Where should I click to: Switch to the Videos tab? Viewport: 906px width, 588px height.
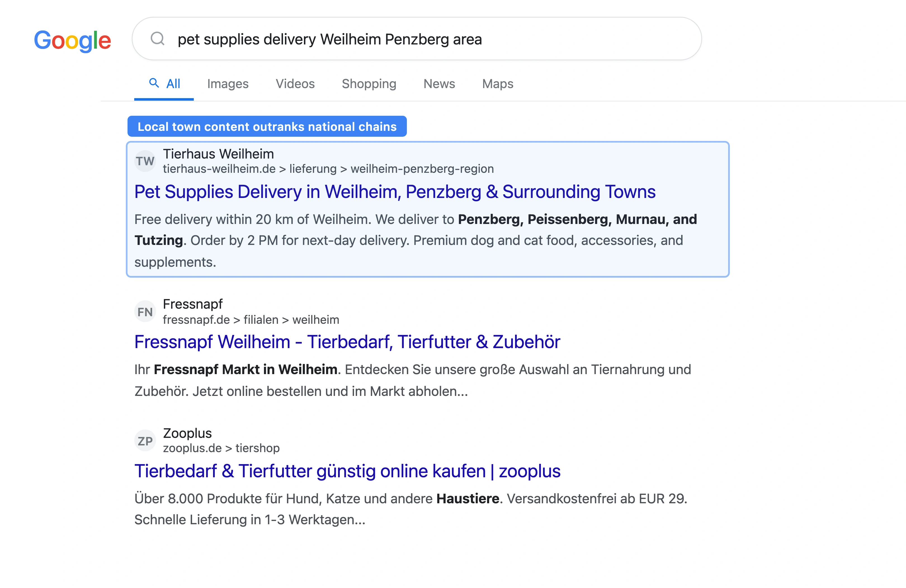(x=295, y=84)
